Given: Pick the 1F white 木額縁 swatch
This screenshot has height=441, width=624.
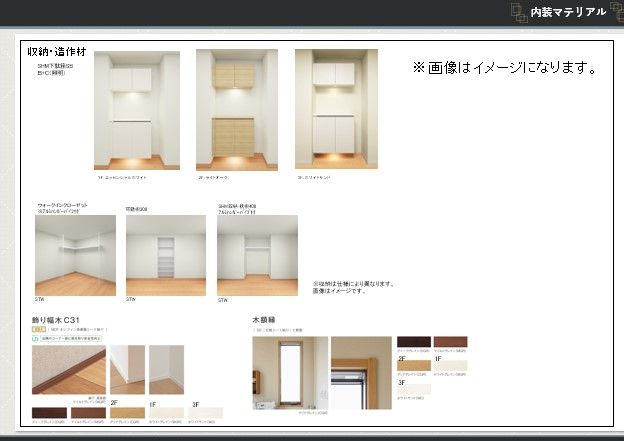Looking at the screenshot, I should click(450, 366).
